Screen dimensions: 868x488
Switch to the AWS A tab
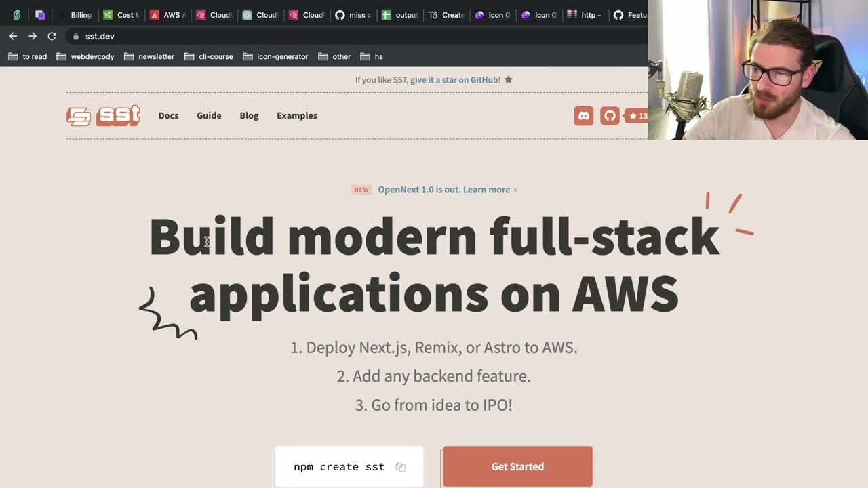coord(167,15)
